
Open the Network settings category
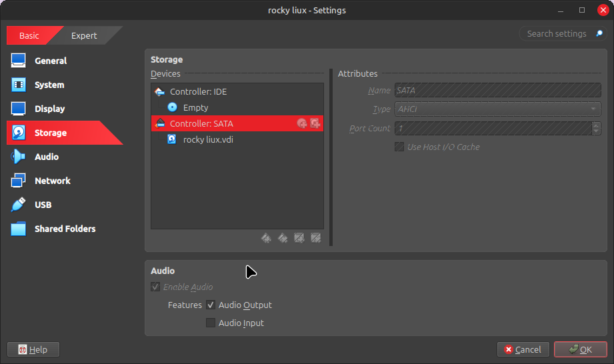(x=52, y=181)
